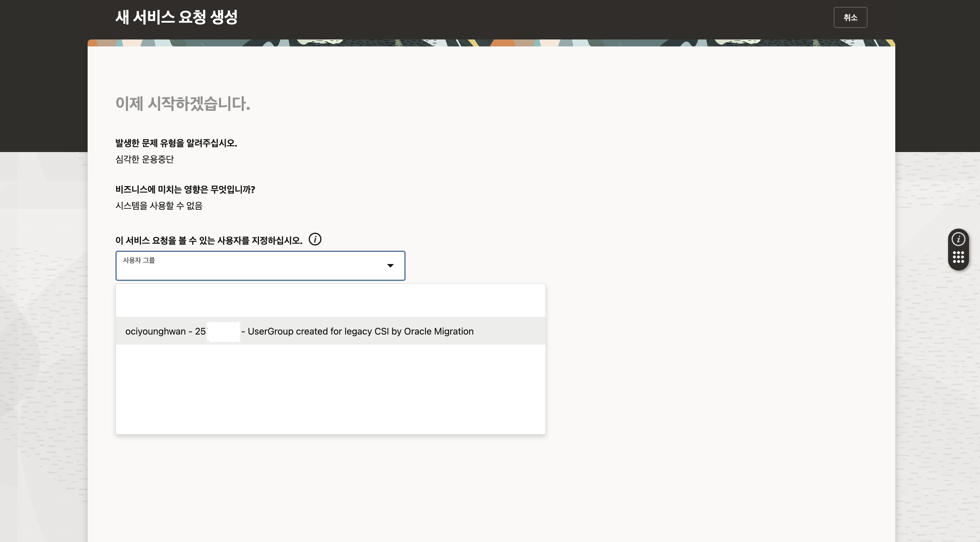
Task: Click the blank empty row atop dropdown list
Action: [x=330, y=301]
